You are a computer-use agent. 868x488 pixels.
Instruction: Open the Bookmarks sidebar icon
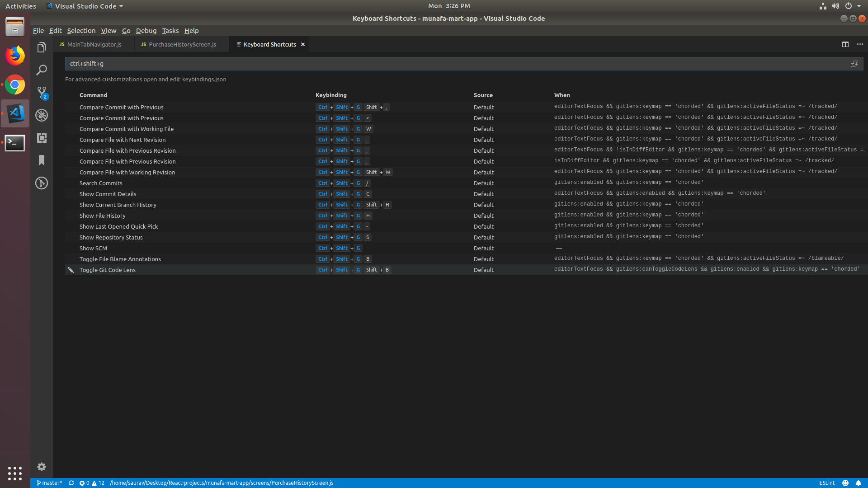(42, 160)
